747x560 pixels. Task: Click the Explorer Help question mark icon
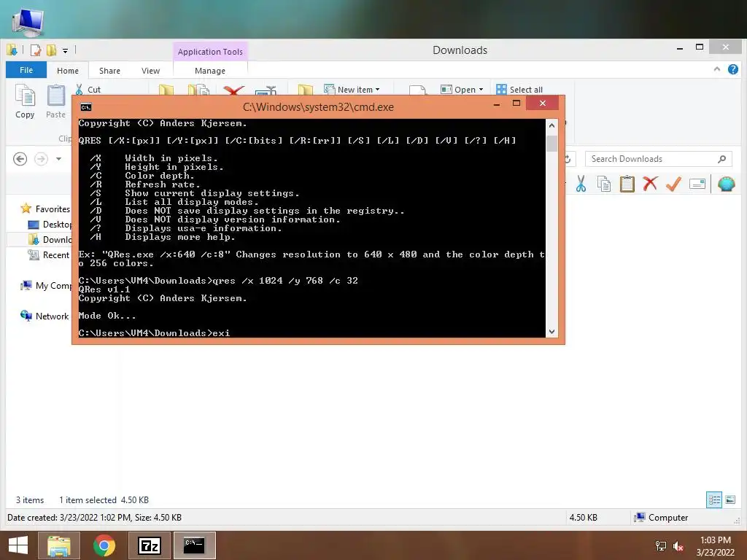coord(732,69)
